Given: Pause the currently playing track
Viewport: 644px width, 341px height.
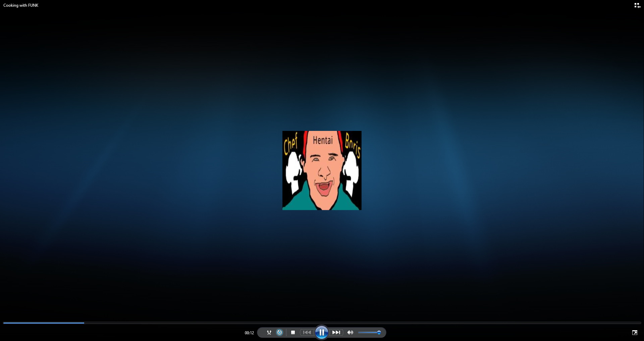Looking at the screenshot, I should 321,332.
